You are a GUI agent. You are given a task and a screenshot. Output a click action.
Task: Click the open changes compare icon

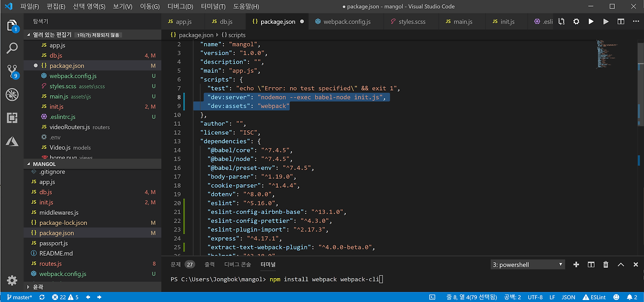point(561,22)
